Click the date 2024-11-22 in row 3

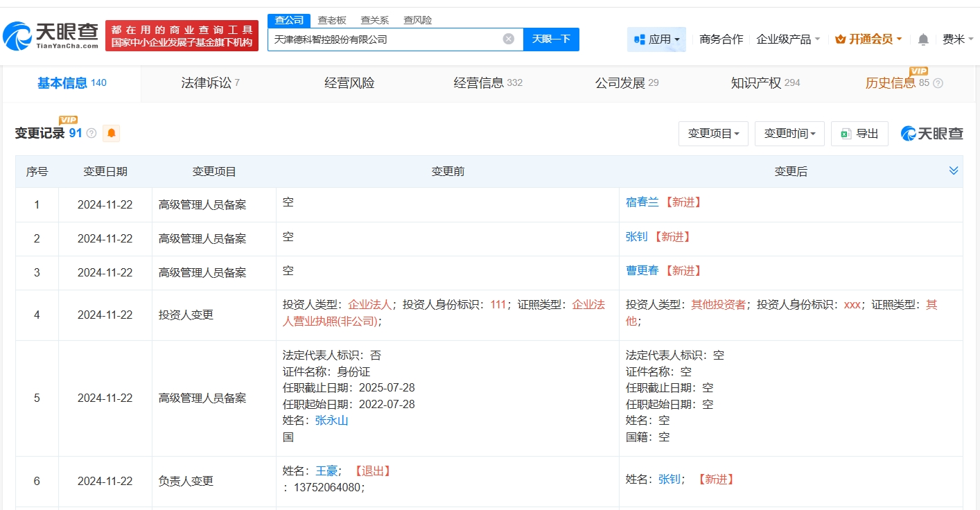click(105, 273)
